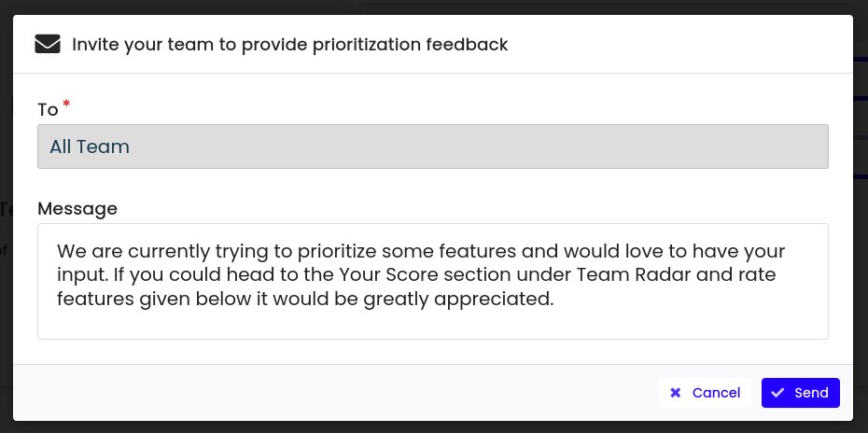Place cursor at 'Your Score' in message
Screen dimensions: 868x433
tap(380, 276)
